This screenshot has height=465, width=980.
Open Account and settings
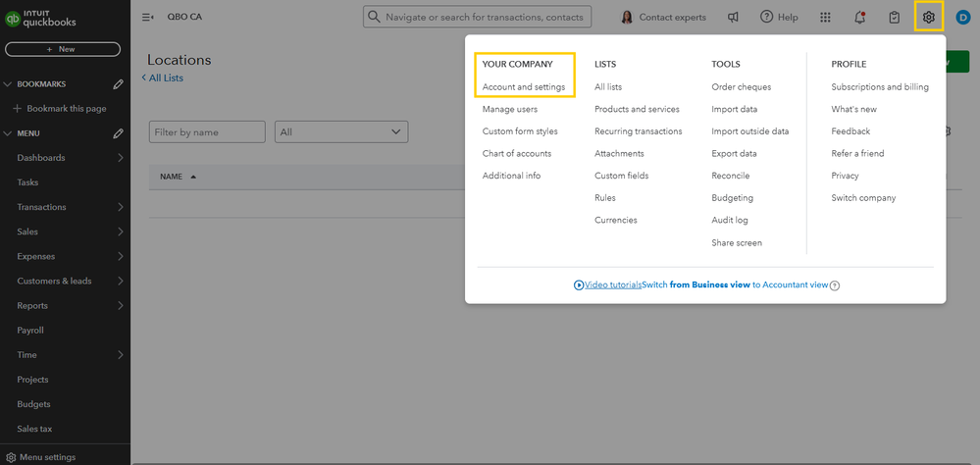[x=524, y=87]
